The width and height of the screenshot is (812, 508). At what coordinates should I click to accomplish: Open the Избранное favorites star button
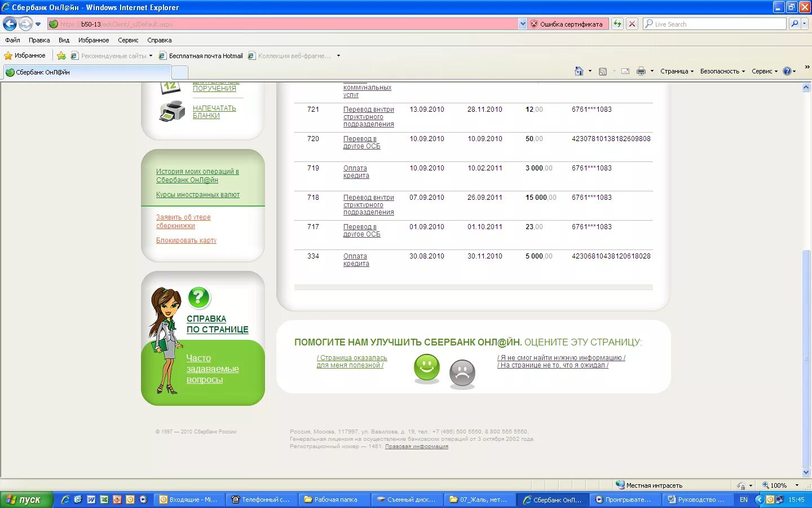(25, 55)
